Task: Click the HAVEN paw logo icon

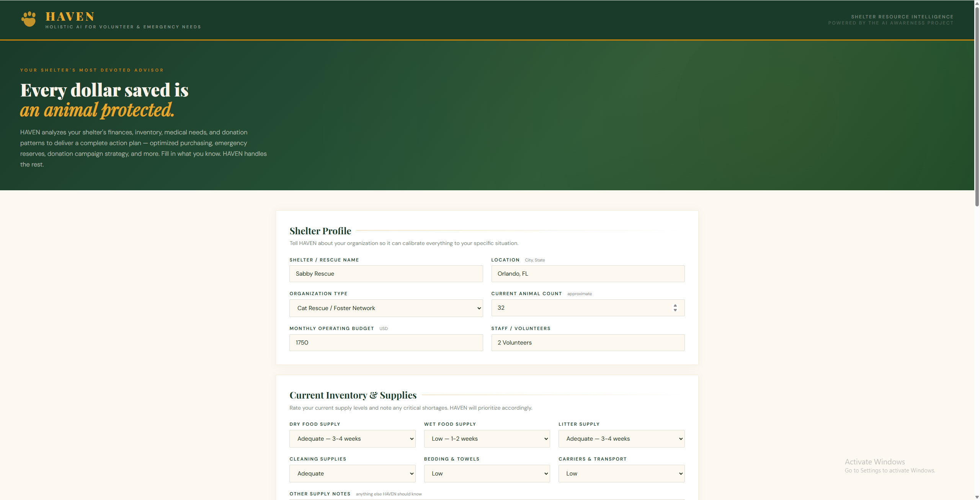Action: click(29, 19)
